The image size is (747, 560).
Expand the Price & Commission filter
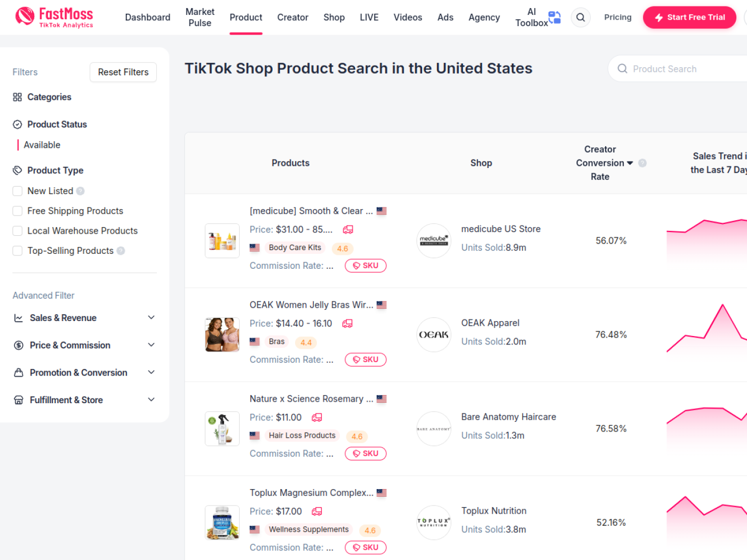pyautogui.click(x=85, y=345)
